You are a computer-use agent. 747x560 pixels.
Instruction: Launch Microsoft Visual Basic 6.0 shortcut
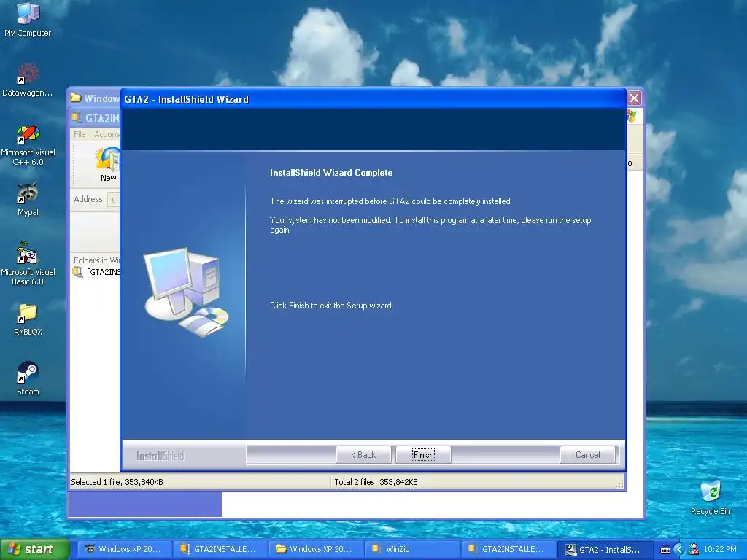point(28,264)
